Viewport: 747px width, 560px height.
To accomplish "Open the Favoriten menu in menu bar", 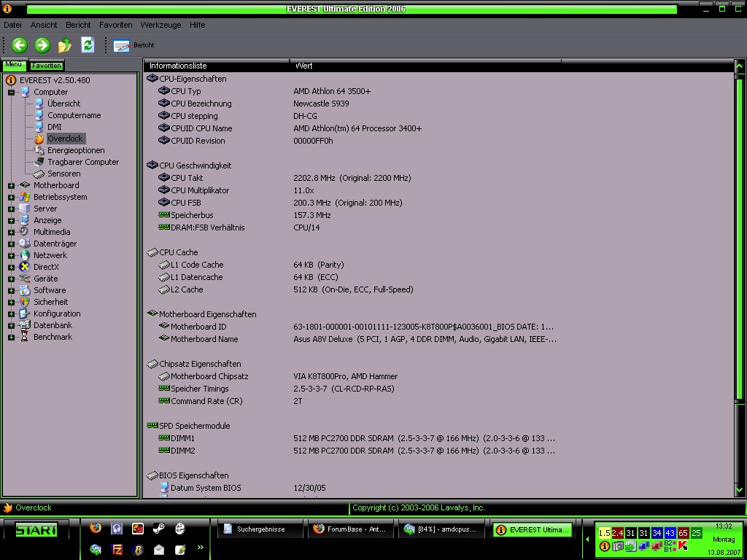I will click(x=116, y=25).
